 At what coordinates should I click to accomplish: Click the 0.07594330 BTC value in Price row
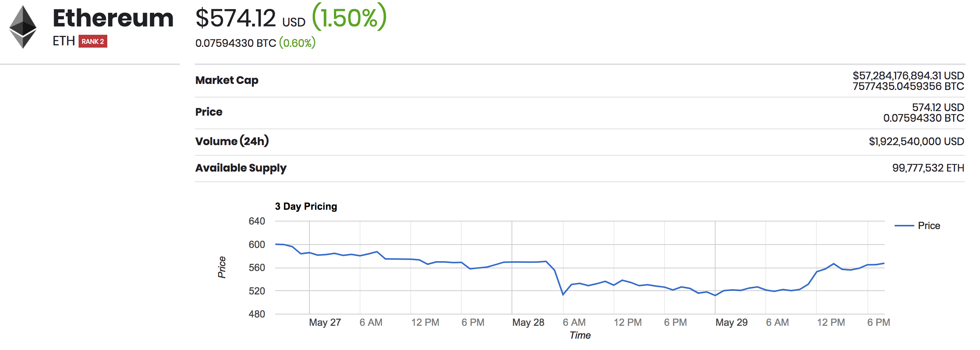[x=923, y=118]
